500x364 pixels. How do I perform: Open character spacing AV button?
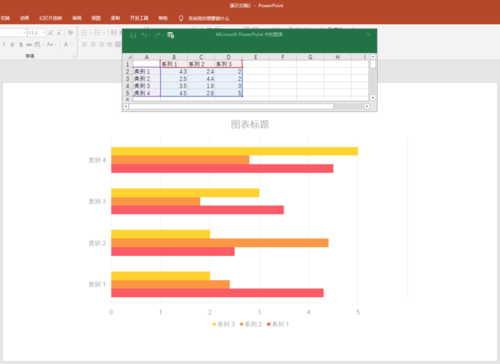38,44
